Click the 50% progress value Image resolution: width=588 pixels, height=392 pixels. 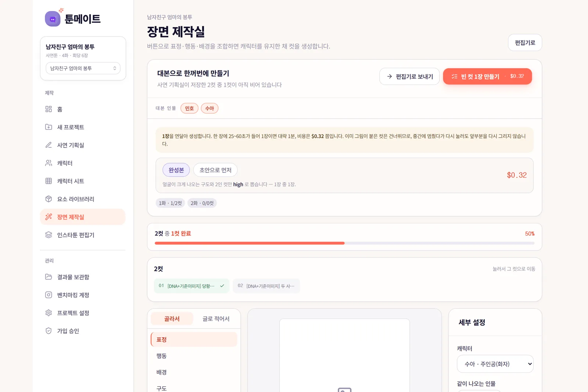530,234
